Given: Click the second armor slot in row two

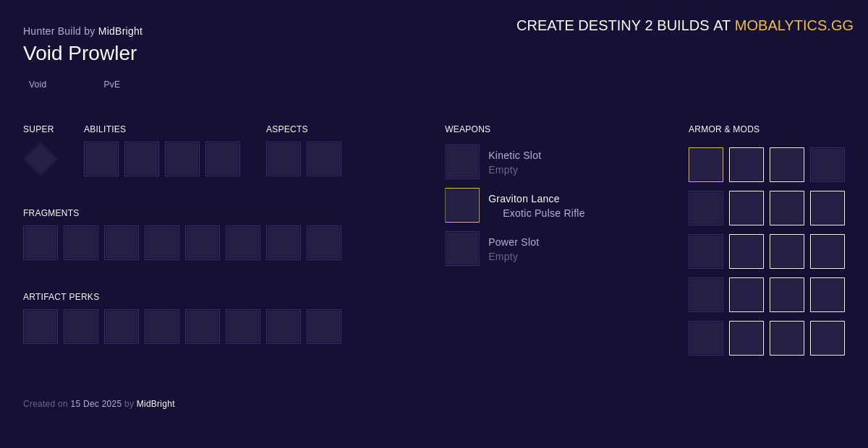Looking at the screenshot, I should coord(746,208).
